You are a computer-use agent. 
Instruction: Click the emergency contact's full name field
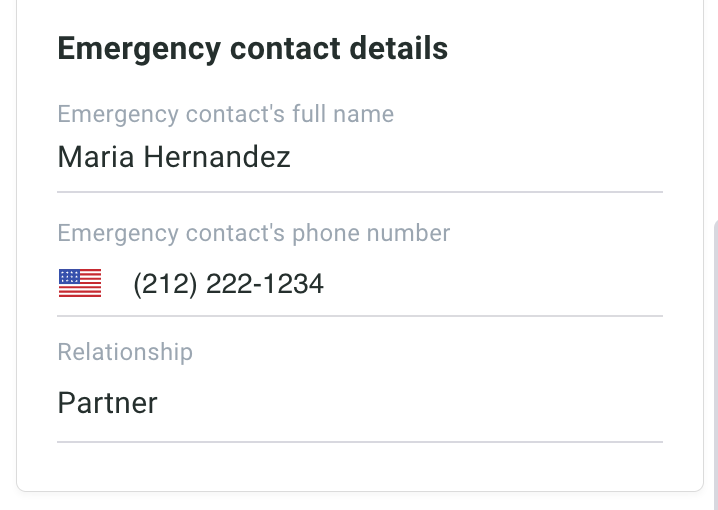pos(360,158)
